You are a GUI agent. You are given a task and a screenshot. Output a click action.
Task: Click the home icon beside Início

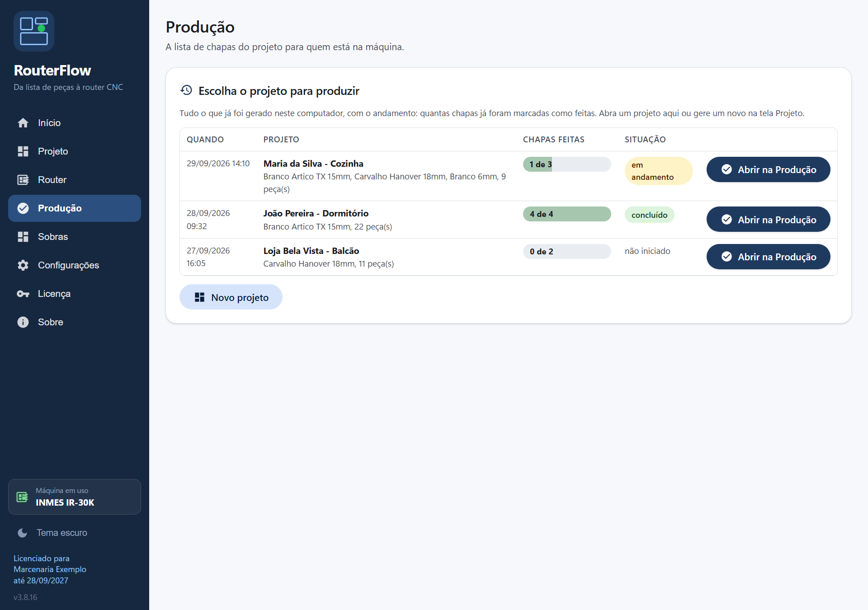point(23,123)
